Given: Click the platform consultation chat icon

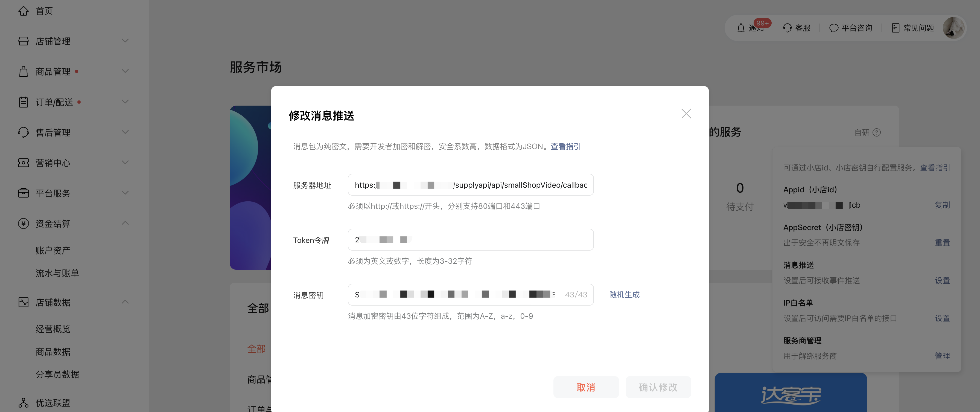Looking at the screenshot, I should 833,28.
